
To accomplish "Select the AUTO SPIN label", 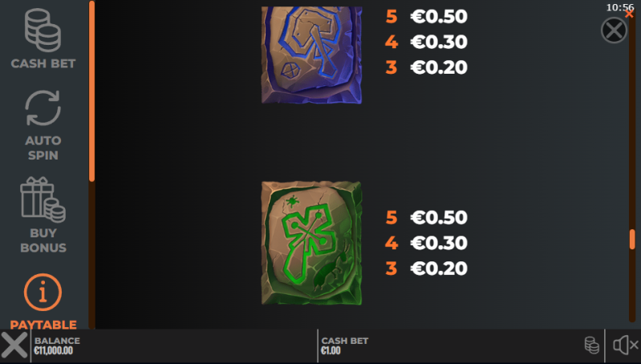I will pyautogui.click(x=43, y=148).
